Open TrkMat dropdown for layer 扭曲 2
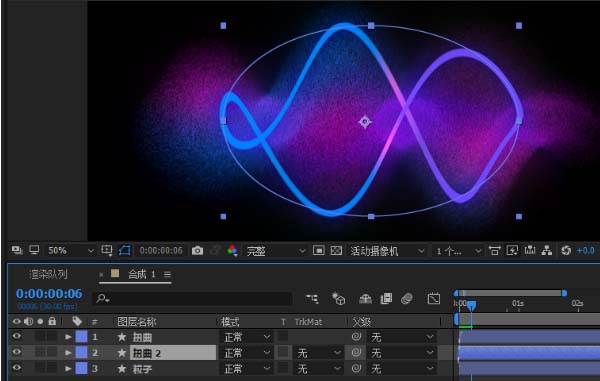 click(x=318, y=353)
